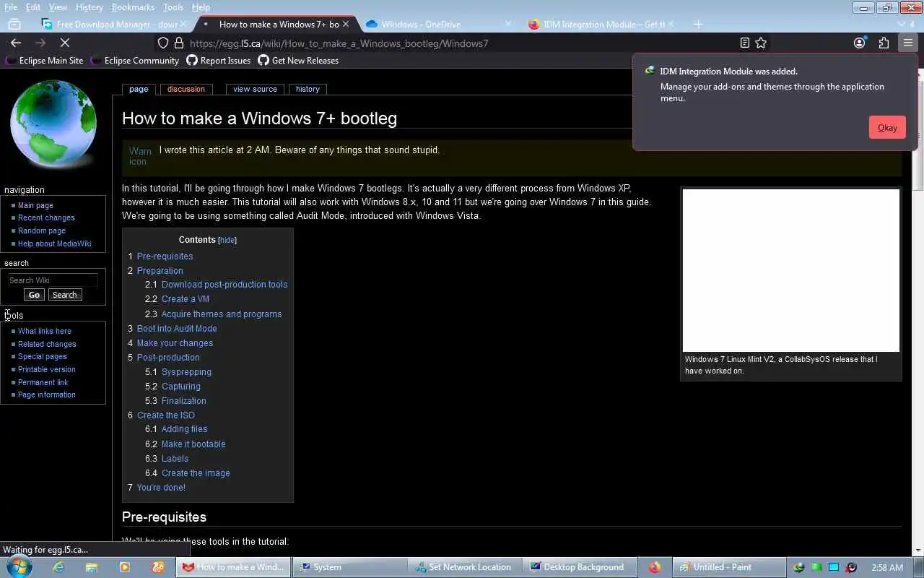Click Okay in the IDM notification
Image resolution: width=924 pixels, height=578 pixels.
coord(887,128)
